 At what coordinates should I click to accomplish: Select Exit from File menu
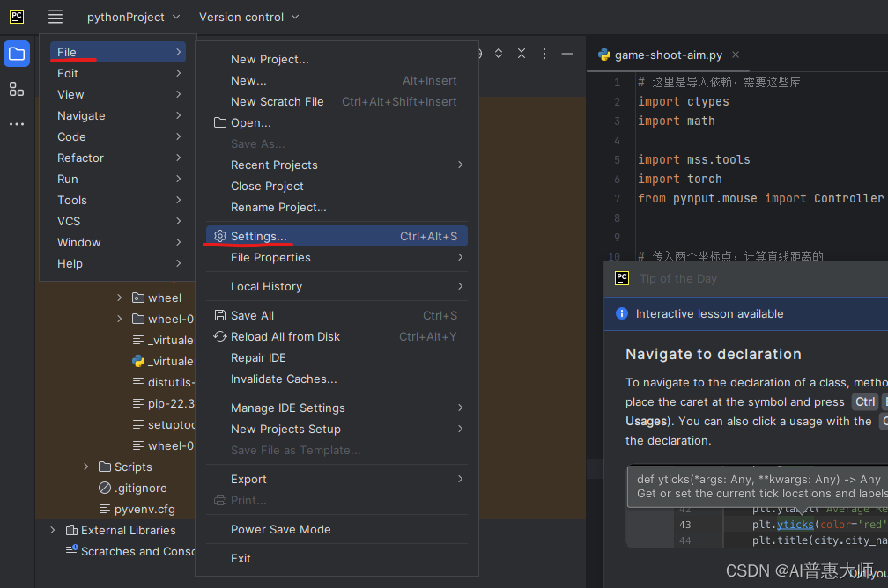(x=337, y=559)
